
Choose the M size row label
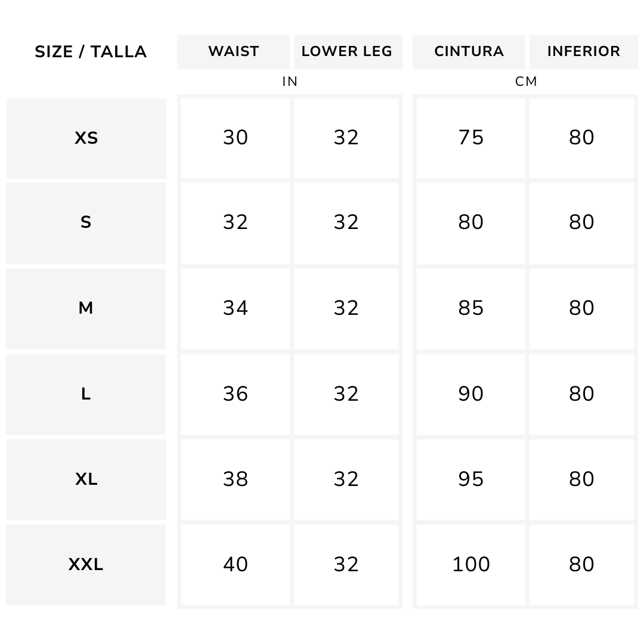pyautogui.click(x=86, y=309)
